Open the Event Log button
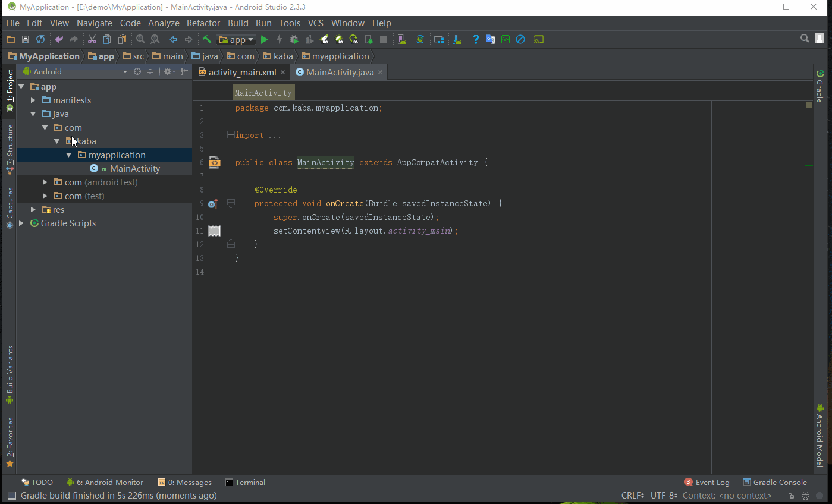 707,483
